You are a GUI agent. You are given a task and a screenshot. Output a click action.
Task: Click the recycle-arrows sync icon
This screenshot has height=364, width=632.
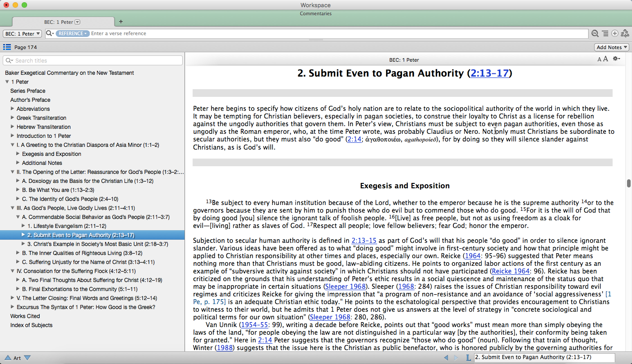tap(625, 33)
